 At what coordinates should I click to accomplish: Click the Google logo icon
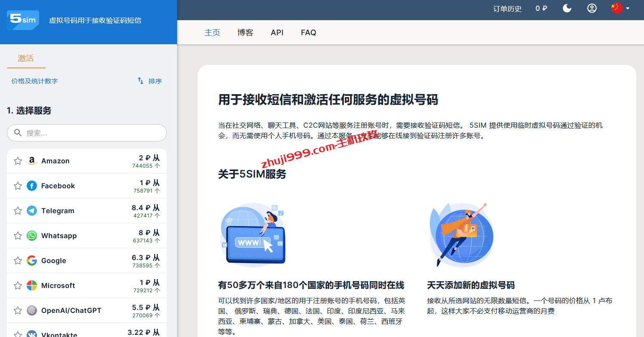[x=32, y=260]
